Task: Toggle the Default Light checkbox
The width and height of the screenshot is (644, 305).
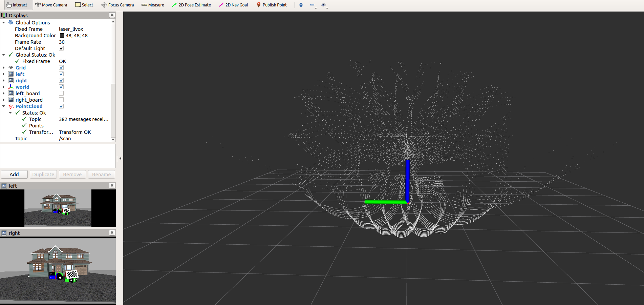Action: coord(61,48)
